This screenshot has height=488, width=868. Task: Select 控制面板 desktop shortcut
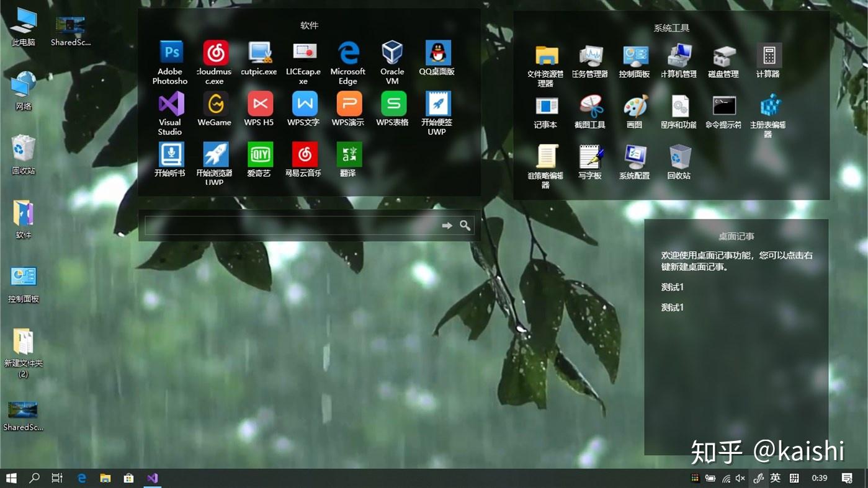pyautogui.click(x=24, y=285)
